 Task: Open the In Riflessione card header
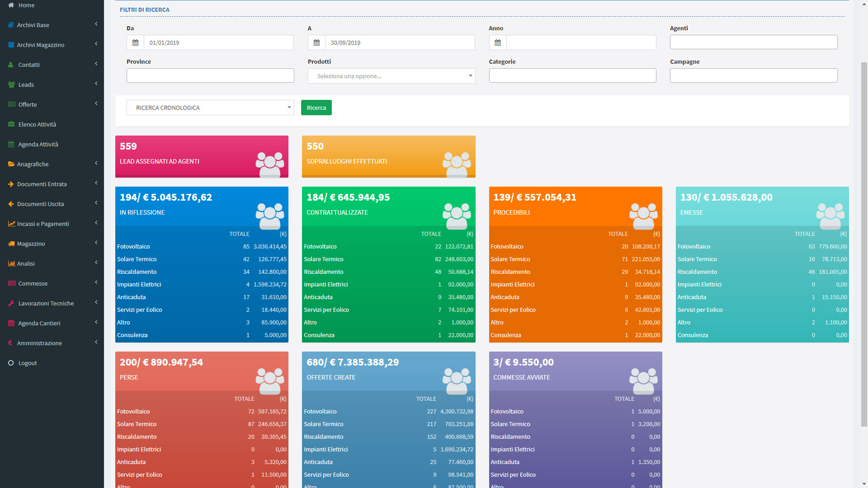pyautogui.click(x=202, y=206)
